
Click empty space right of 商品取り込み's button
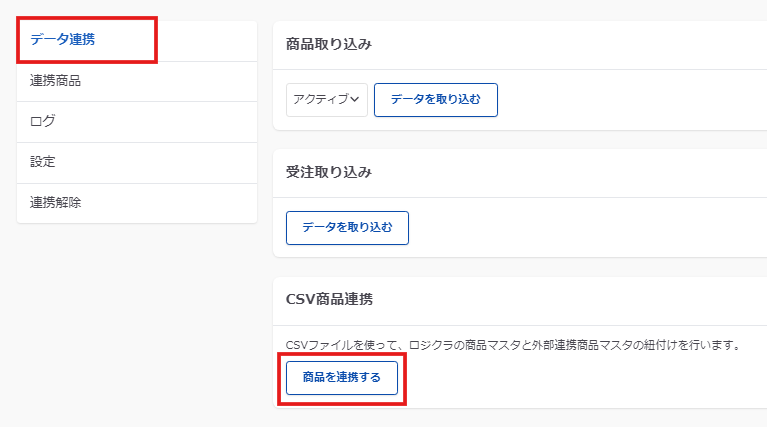(x=630, y=100)
